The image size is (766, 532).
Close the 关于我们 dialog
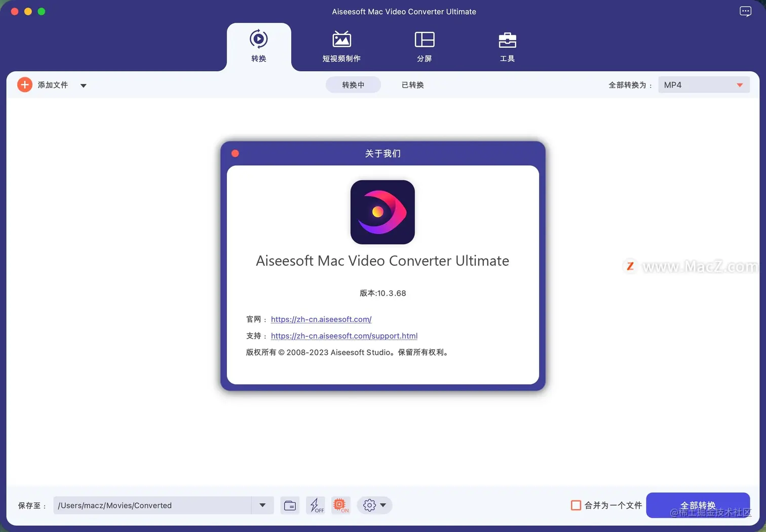235,153
